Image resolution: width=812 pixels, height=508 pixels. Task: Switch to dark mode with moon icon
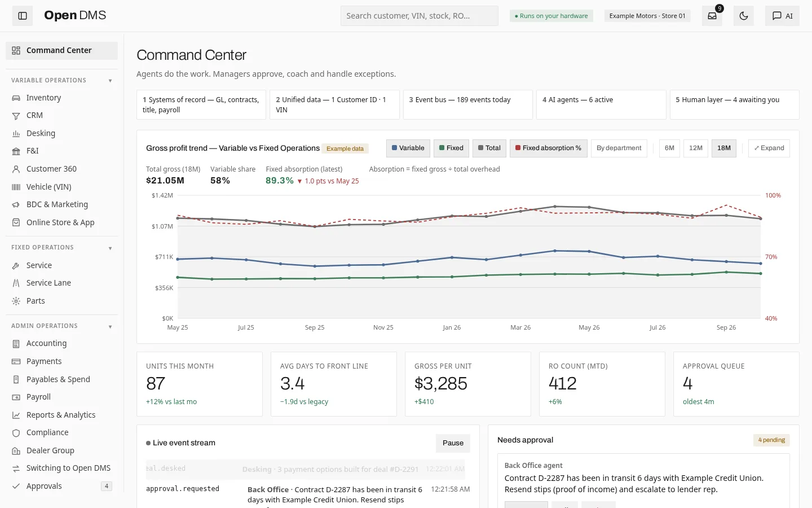(x=744, y=16)
